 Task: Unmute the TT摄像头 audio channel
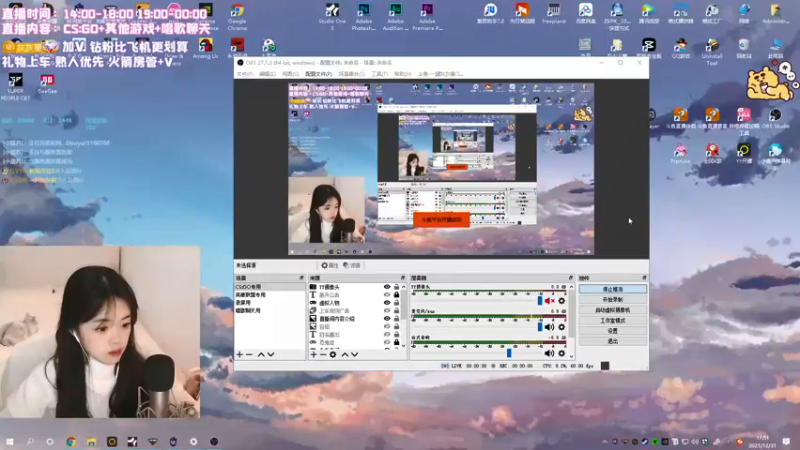(549, 301)
